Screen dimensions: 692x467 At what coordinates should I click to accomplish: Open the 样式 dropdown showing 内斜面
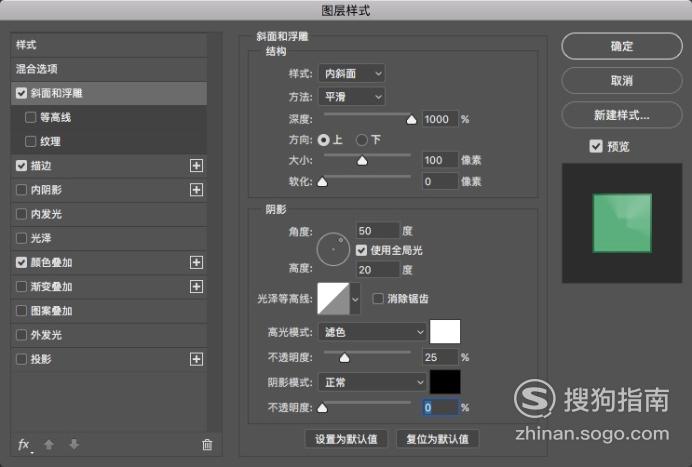coord(352,73)
